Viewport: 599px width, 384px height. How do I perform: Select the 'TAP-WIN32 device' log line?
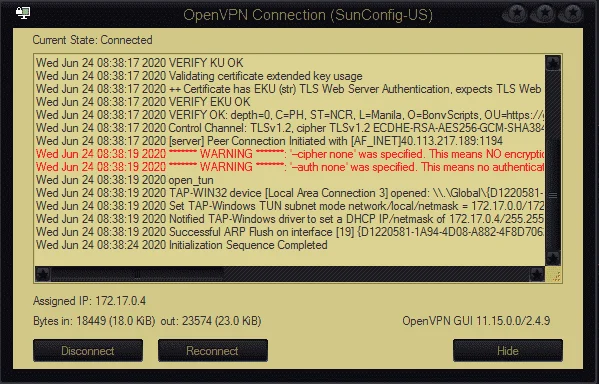pos(290,193)
